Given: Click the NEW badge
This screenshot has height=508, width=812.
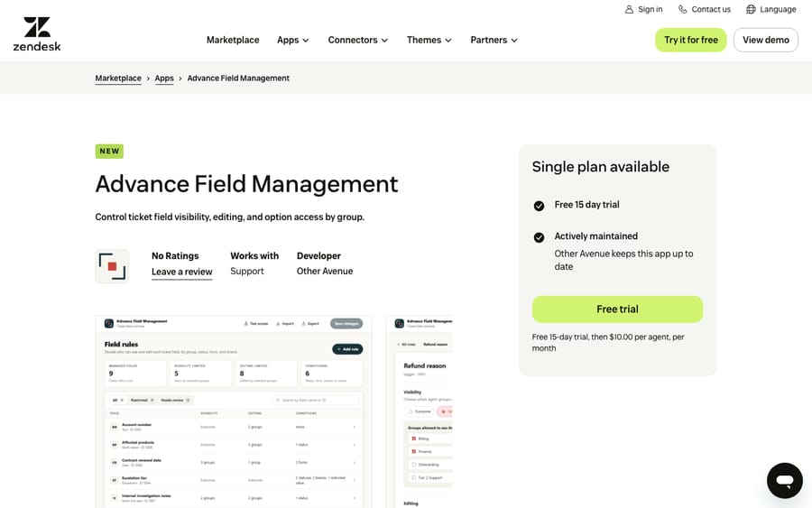Looking at the screenshot, I should 109,152.
